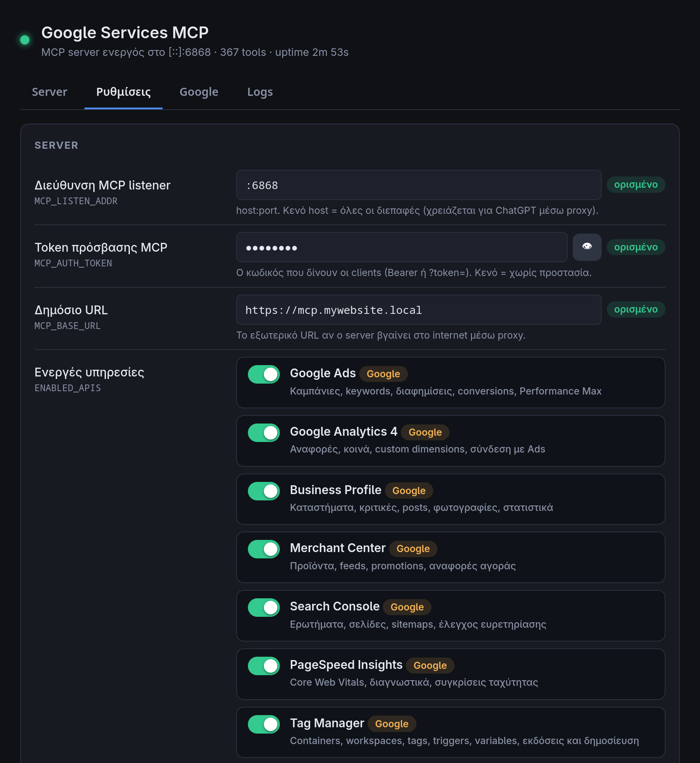This screenshot has height=763, width=700.
Task: Turn off the Business Profile switch
Action: tap(264, 491)
